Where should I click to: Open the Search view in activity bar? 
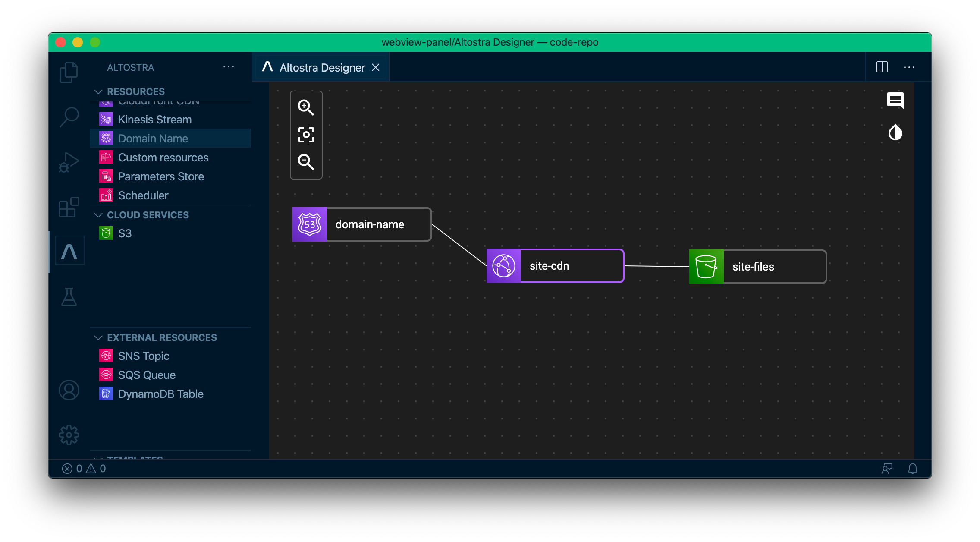pyautogui.click(x=69, y=117)
